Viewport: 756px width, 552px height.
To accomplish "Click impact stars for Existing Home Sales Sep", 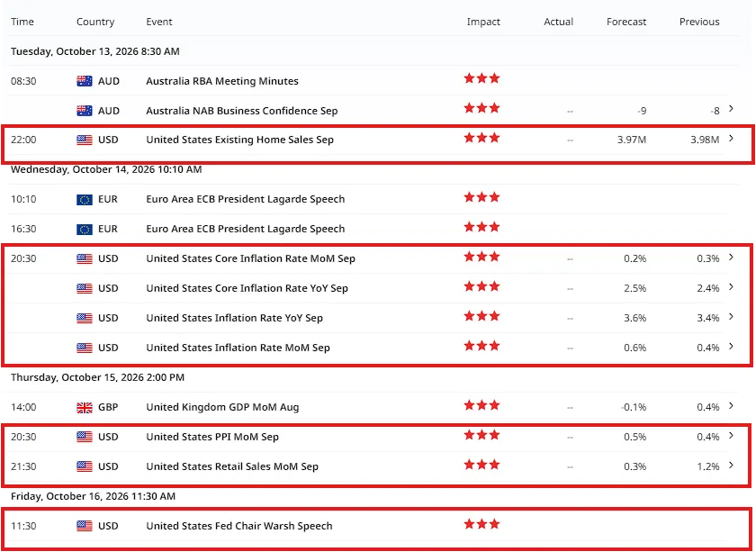I will pos(481,138).
